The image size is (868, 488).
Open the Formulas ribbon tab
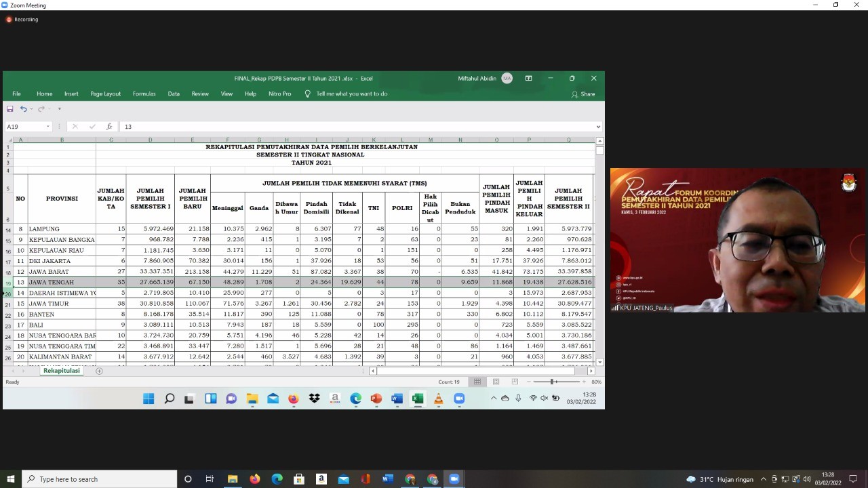coord(144,94)
